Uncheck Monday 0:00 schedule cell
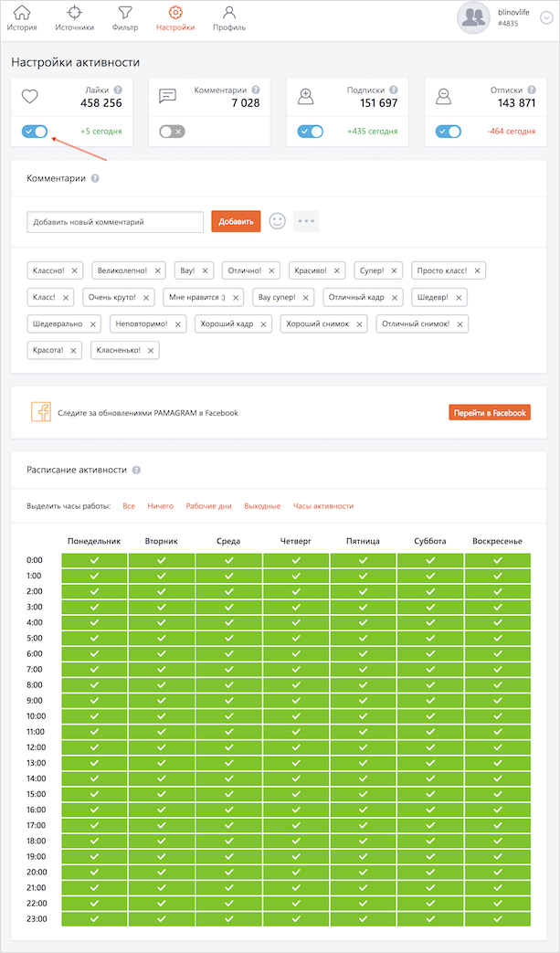The width and height of the screenshot is (560, 953). tap(94, 559)
